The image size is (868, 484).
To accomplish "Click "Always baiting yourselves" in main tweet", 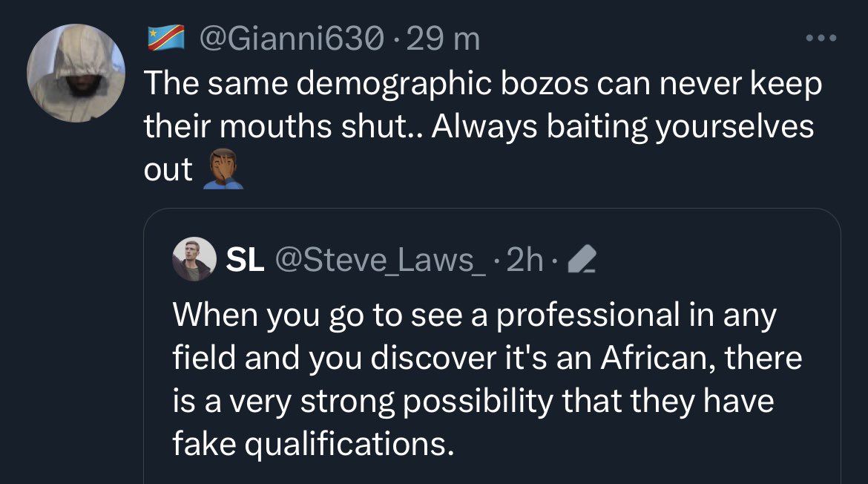I will coord(623,126).
